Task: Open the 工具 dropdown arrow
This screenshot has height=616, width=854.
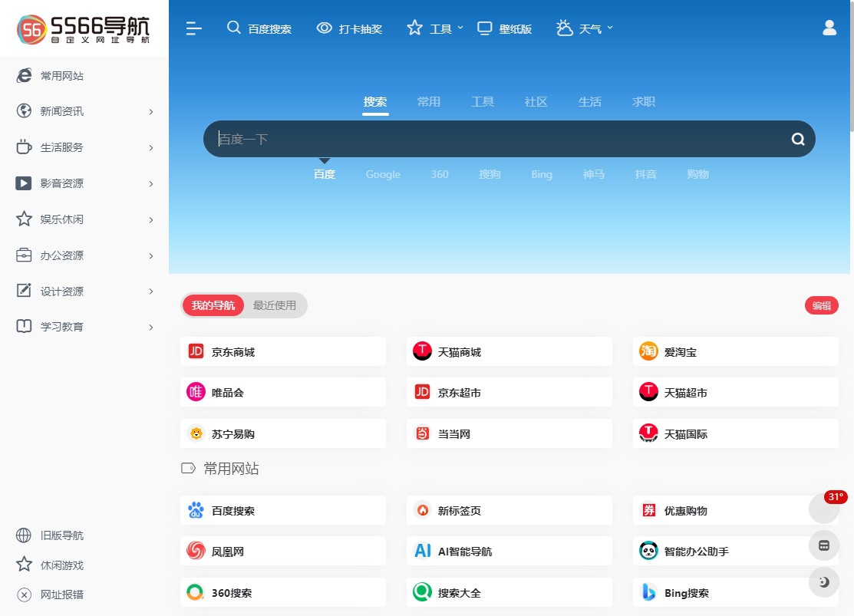Action: (460, 27)
